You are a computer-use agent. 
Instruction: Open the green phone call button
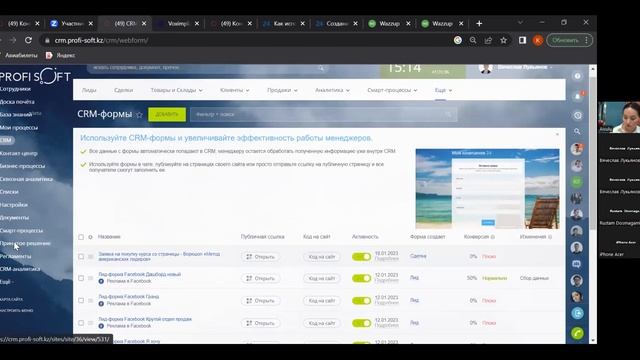[x=577, y=333]
